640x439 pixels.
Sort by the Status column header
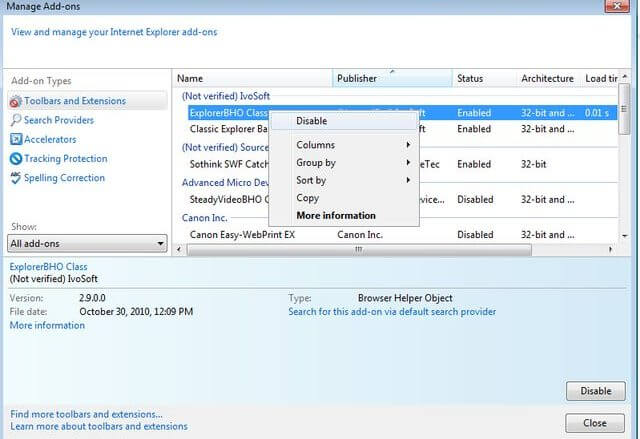click(x=484, y=78)
